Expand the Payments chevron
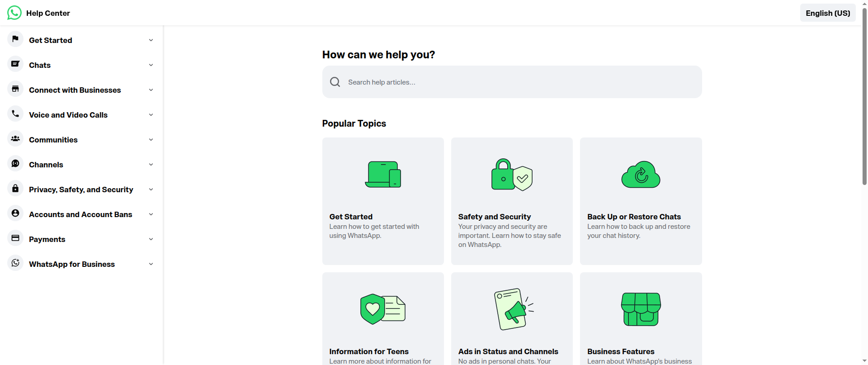Screen dimensions: 868x365 pyautogui.click(x=151, y=239)
